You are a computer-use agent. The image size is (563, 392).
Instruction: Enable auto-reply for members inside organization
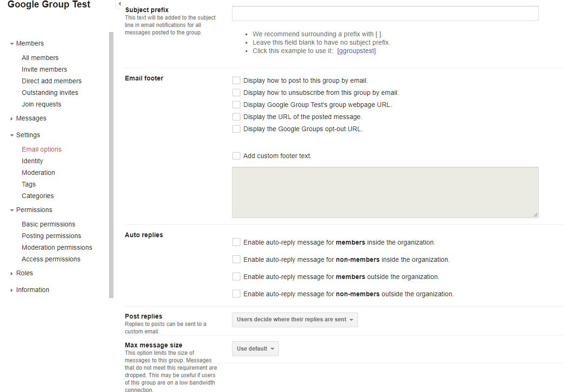coord(237,242)
